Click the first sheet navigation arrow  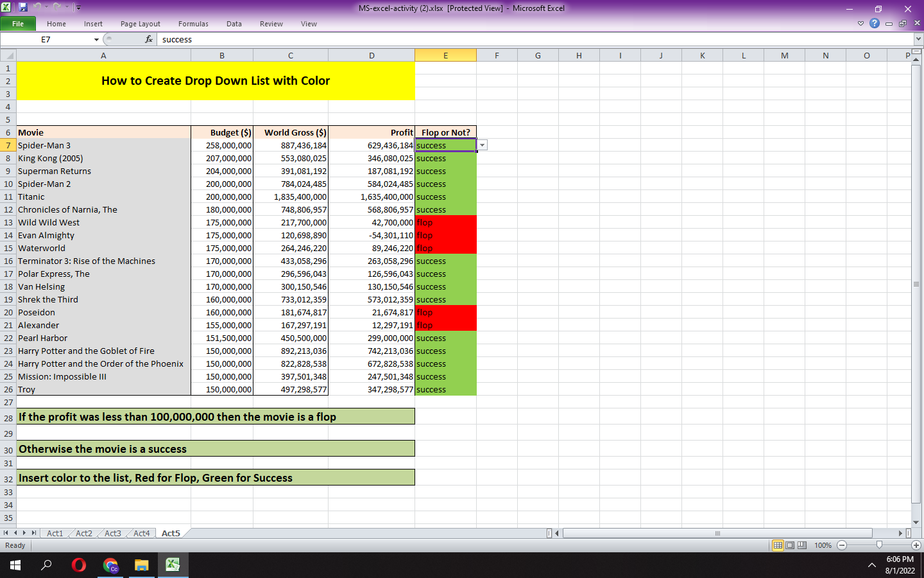coord(6,533)
